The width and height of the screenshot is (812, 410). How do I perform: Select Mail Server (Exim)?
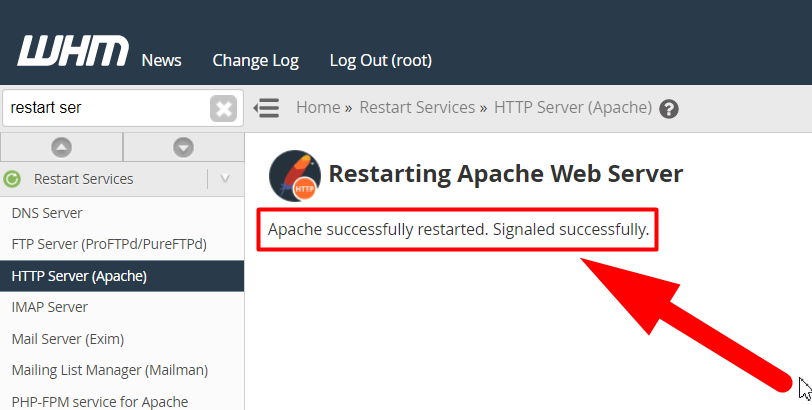(122, 339)
